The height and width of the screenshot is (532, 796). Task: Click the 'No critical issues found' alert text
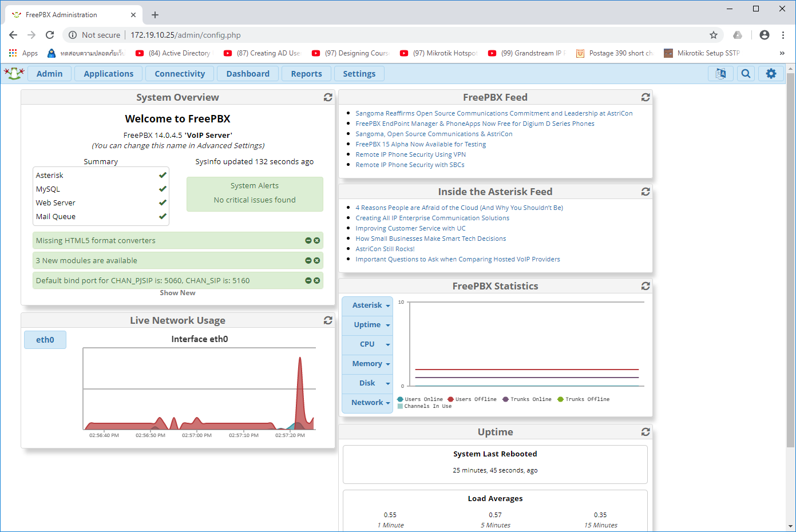coord(255,200)
